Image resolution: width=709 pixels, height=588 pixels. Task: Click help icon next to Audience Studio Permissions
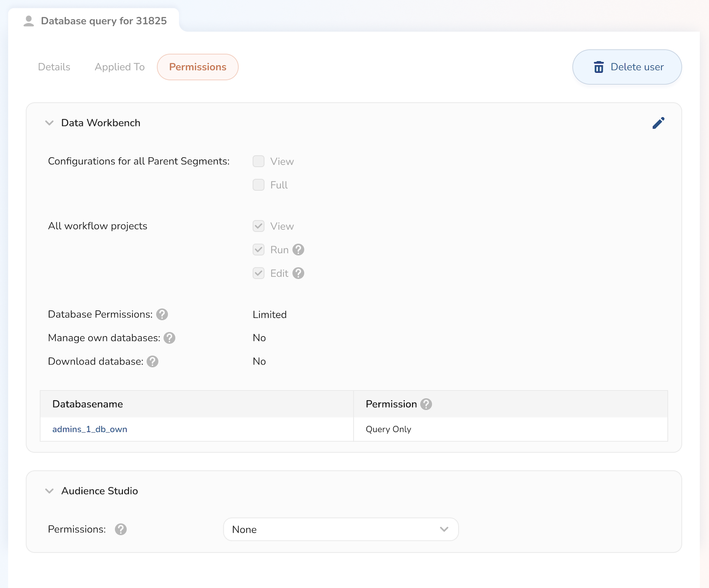tap(121, 530)
